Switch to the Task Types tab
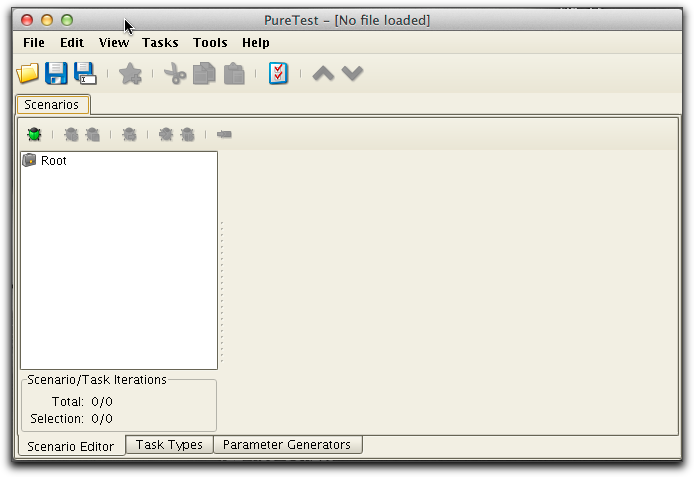Viewport: 694px width, 477px height. point(169,444)
